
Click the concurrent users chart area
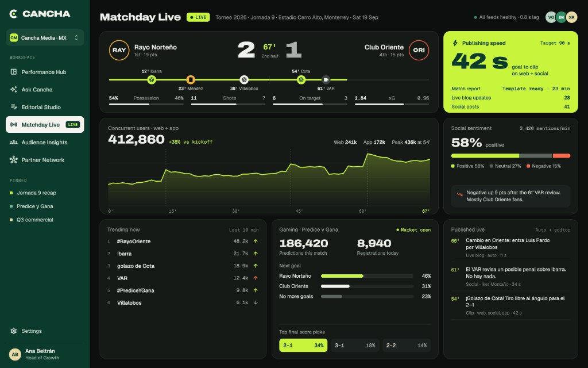269,178
